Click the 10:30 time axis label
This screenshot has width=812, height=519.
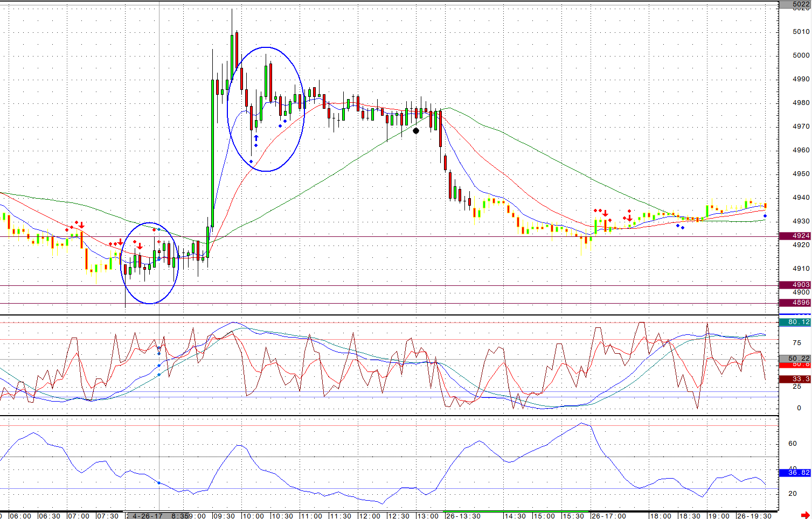pyautogui.click(x=282, y=516)
